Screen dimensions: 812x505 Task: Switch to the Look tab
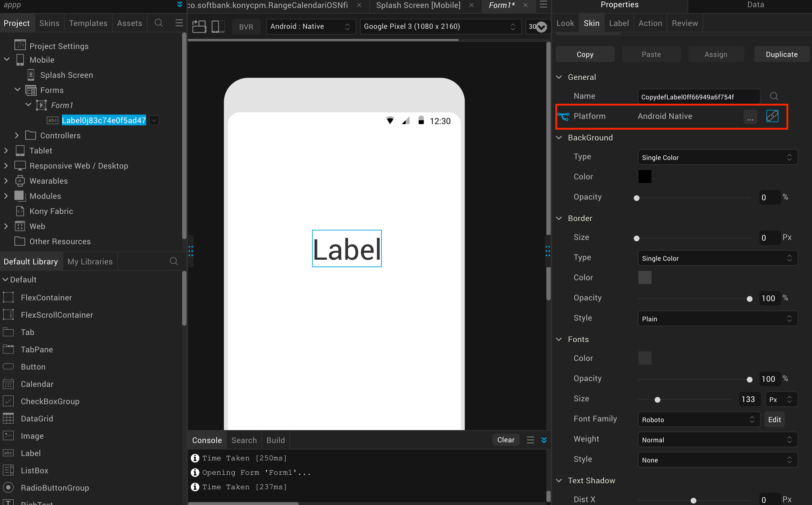click(x=565, y=23)
